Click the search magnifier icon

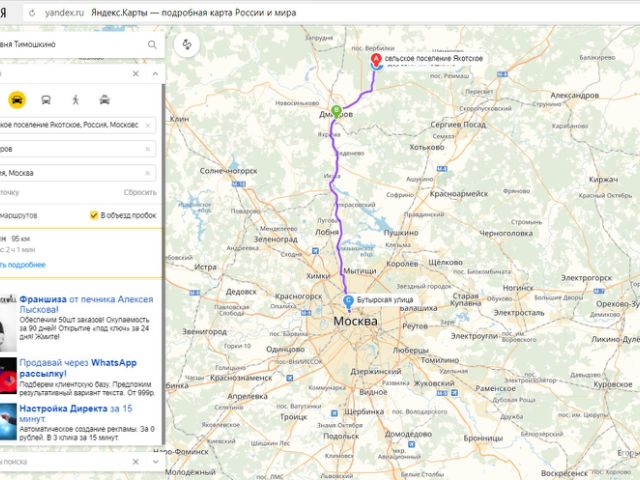[152, 44]
